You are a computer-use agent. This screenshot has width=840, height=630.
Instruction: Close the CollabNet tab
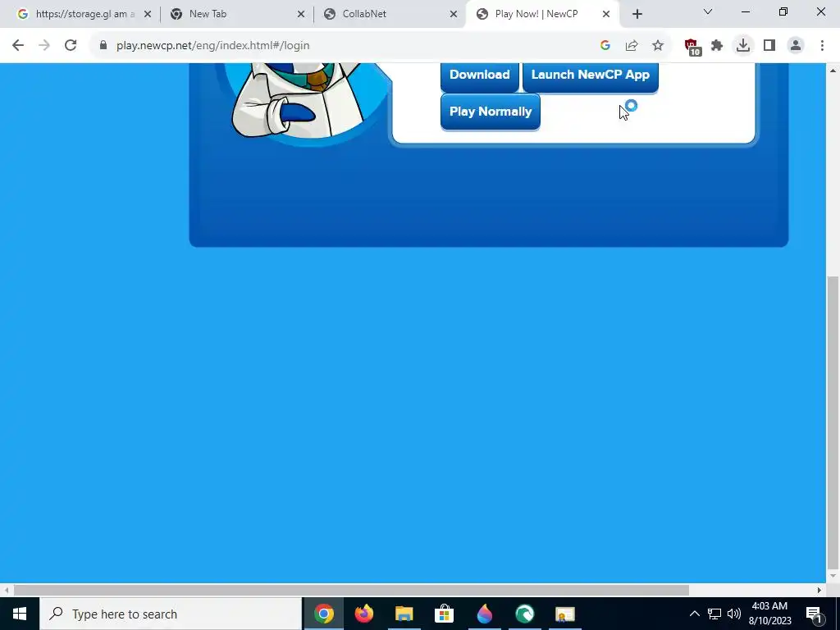pos(453,14)
